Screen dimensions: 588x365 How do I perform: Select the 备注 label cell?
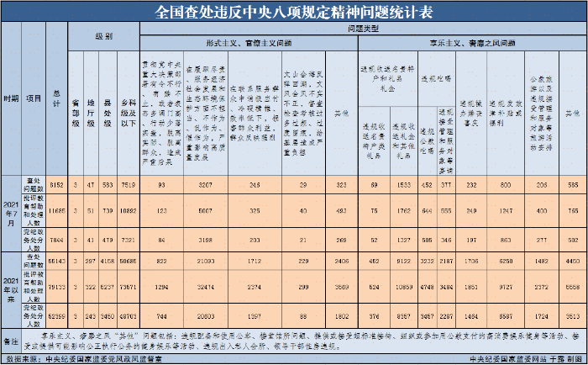(x=10, y=343)
